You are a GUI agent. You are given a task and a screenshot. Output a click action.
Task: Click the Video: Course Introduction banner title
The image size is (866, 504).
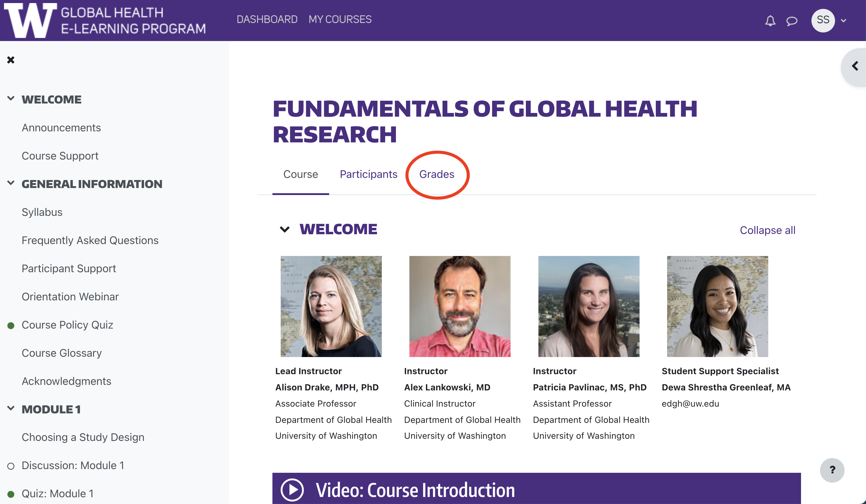point(415,490)
